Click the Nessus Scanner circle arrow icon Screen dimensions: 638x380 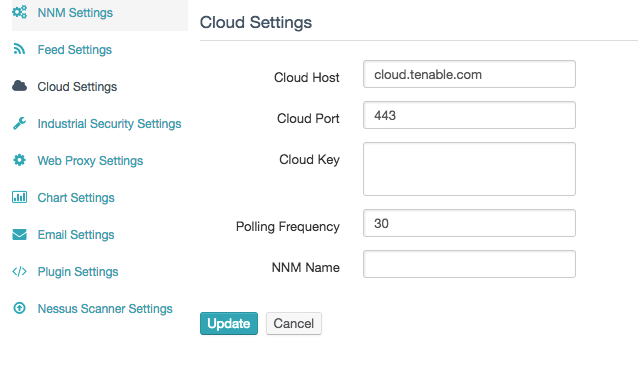click(20, 308)
